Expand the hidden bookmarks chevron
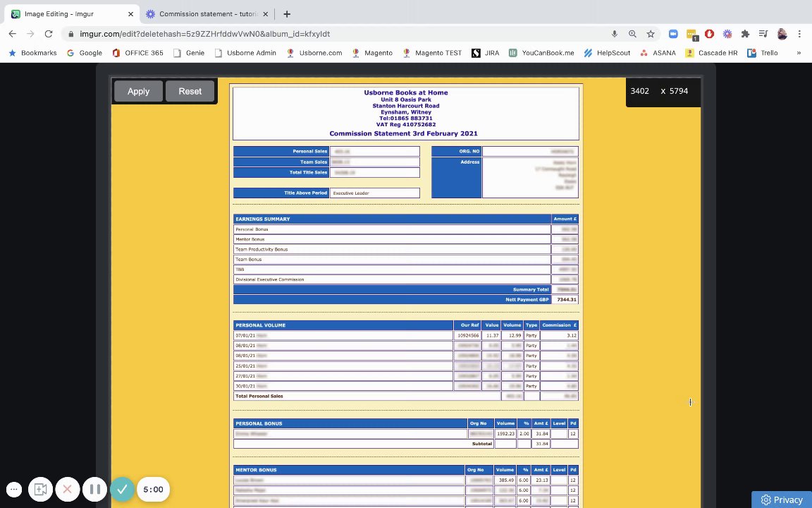This screenshot has height=508, width=812. click(799, 53)
